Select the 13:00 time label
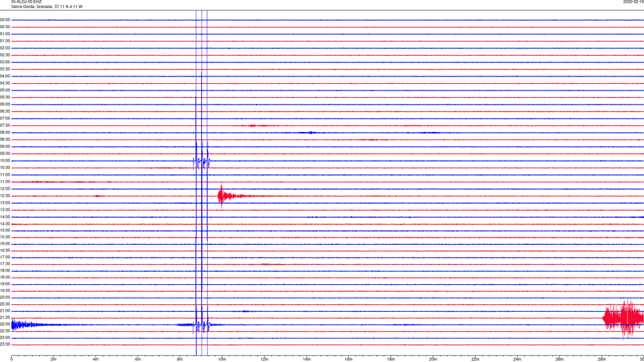This screenshot has width=644, height=362. tap(5, 202)
